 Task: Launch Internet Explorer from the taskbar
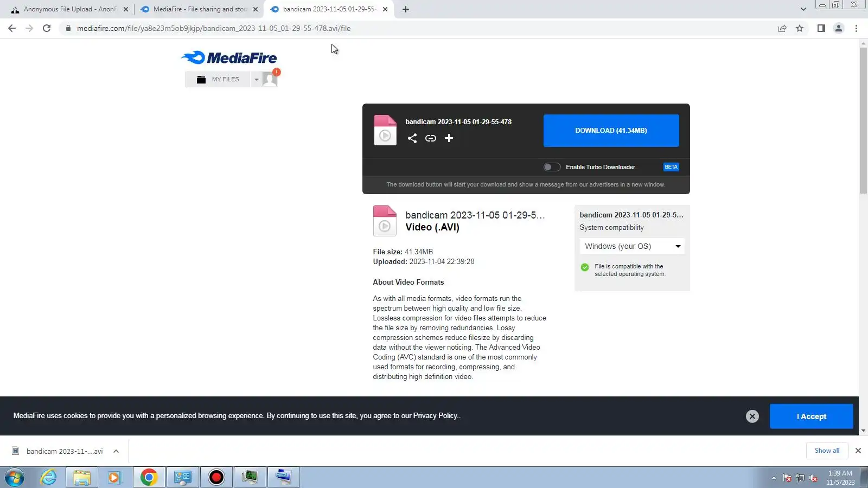(49, 478)
